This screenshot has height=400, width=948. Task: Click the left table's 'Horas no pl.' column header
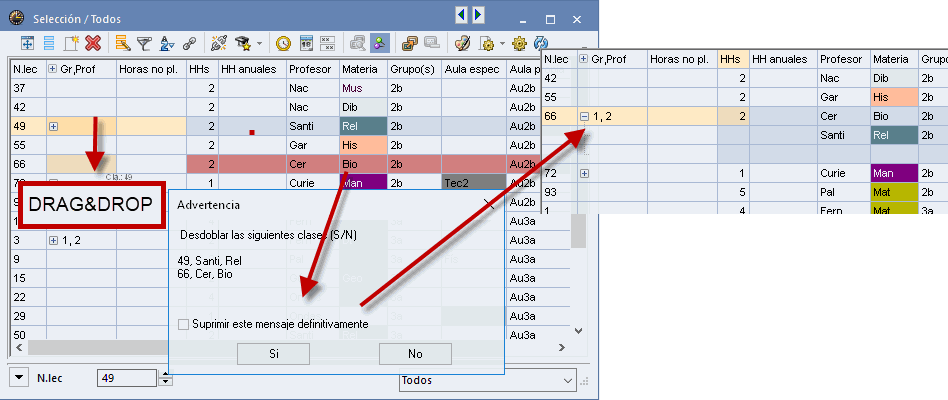click(151, 69)
